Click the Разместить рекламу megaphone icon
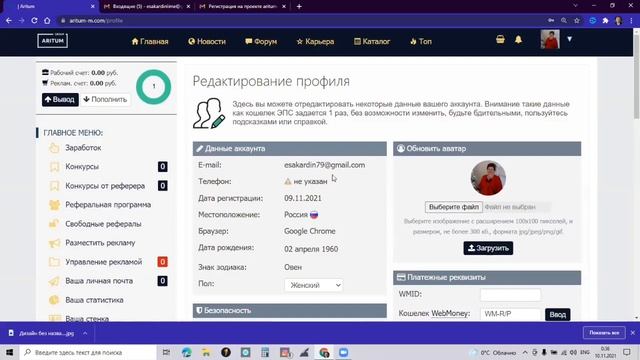The height and width of the screenshot is (360, 640). [x=54, y=243]
